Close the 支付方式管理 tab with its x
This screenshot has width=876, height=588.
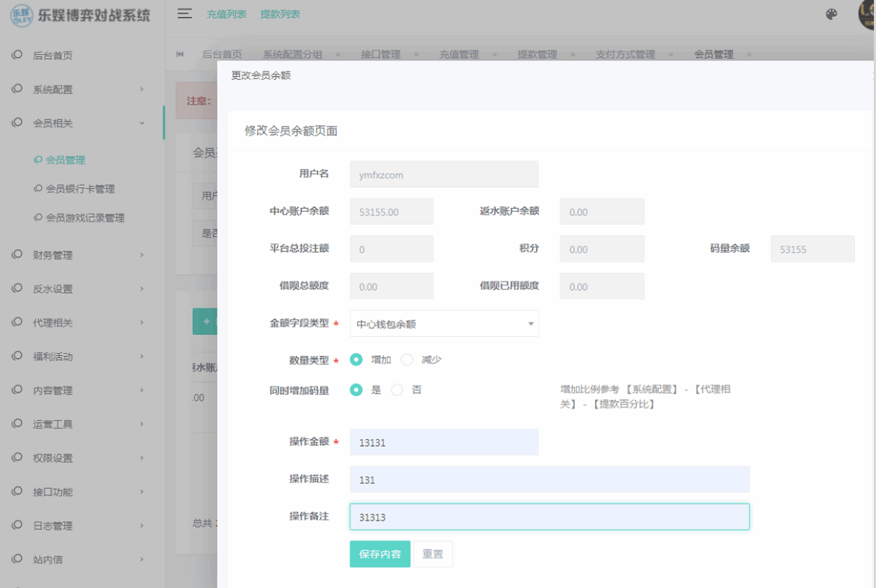[x=671, y=54]
